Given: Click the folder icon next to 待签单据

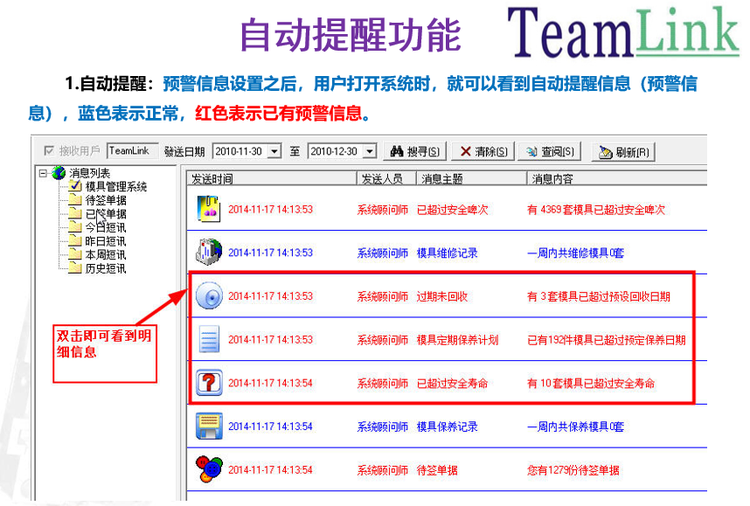Looking at the screenshot, I should tap(75, 200).
